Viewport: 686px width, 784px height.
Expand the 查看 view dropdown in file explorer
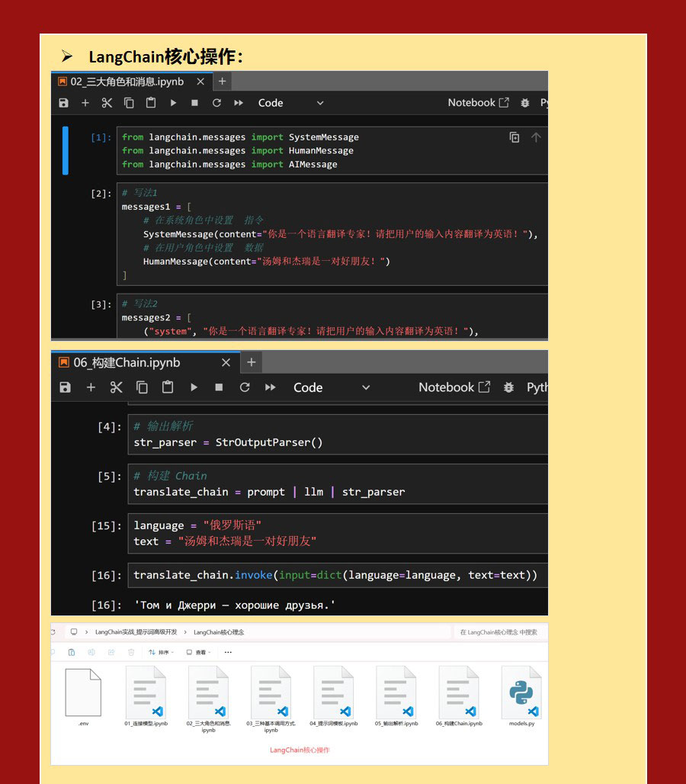pyautogui.click(x=200, y=652)
